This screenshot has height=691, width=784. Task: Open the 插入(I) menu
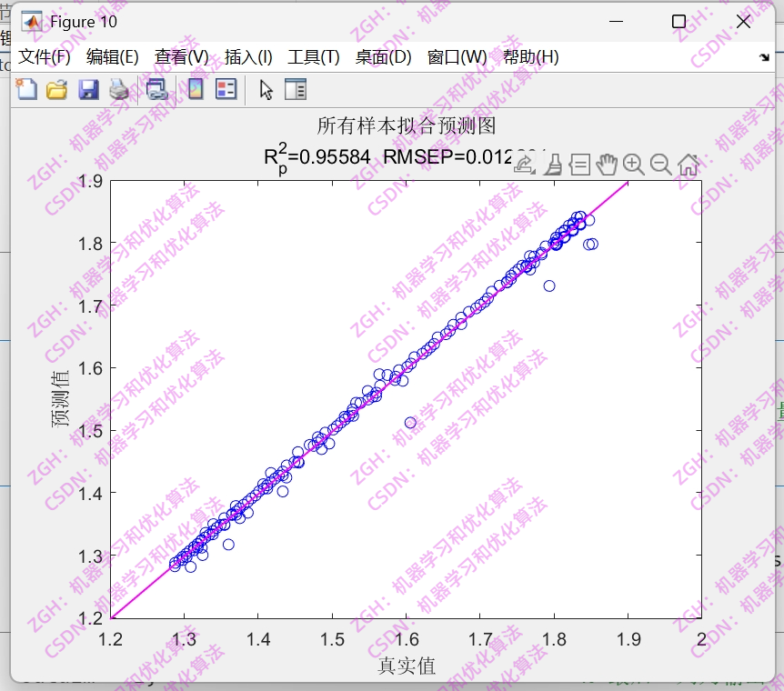click(248, 57)
